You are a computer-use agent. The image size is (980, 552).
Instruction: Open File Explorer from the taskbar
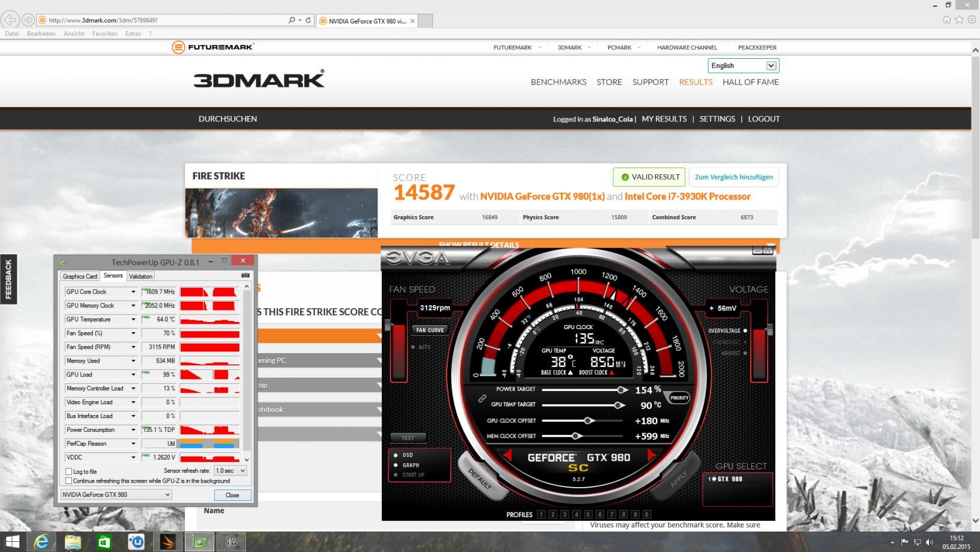(73, 542)
